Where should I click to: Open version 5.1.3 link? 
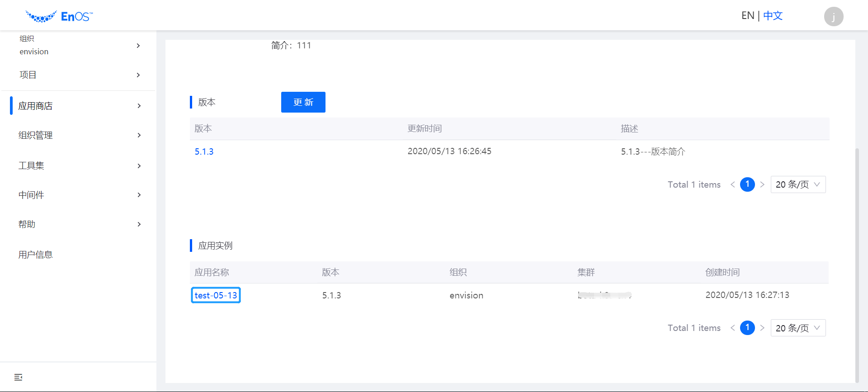coord(204,151)
